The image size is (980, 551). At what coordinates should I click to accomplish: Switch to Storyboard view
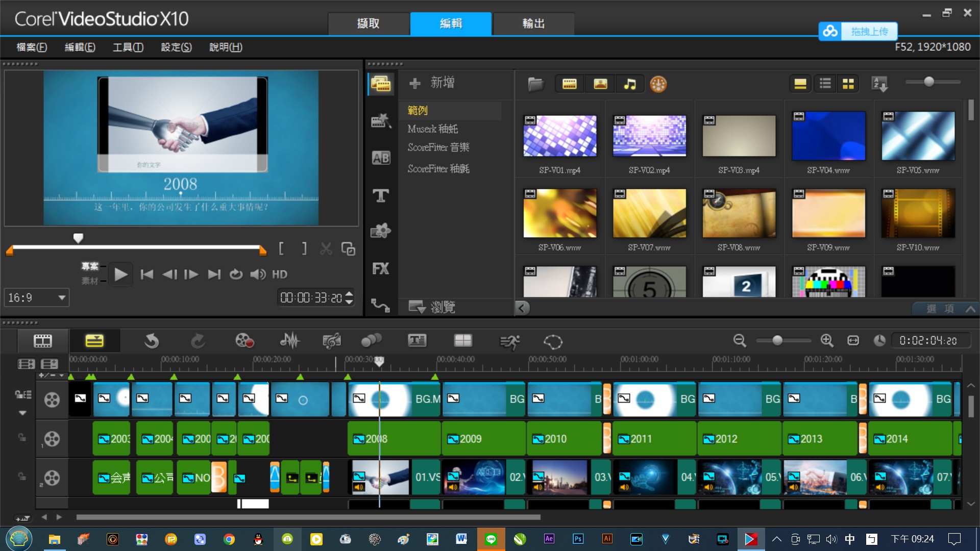pos(43,341)
